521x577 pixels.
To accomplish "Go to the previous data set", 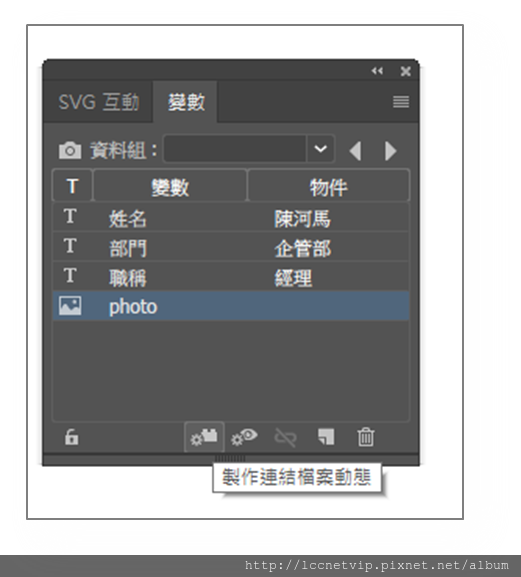I will tap(355, 151).
